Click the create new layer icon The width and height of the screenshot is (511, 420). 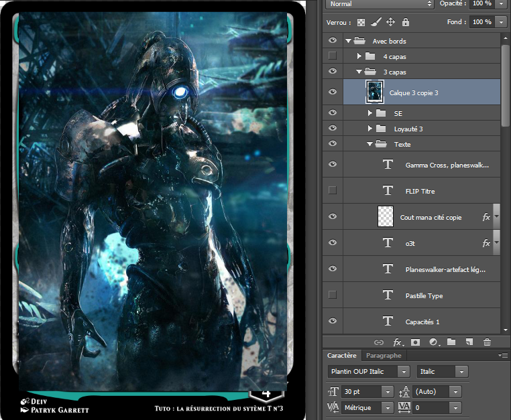point(469,342)
